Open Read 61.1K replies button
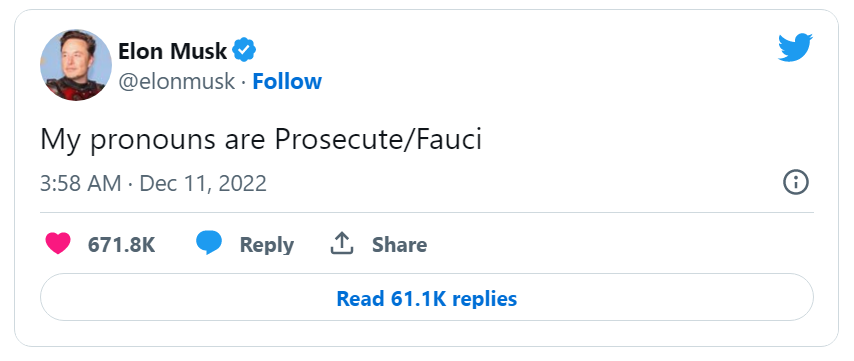854x361 pixels. (x=426, y=297)
